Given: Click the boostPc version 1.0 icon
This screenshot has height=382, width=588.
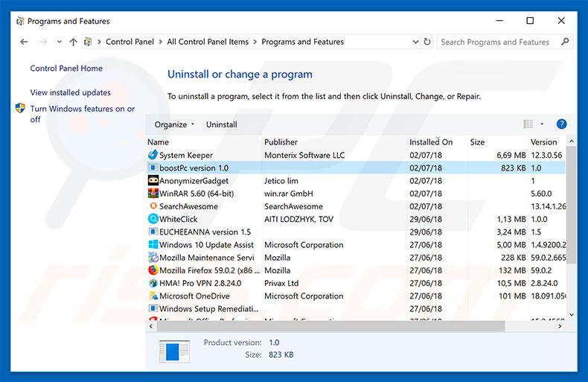Looking at the screenshot, I should click(153, 168).
